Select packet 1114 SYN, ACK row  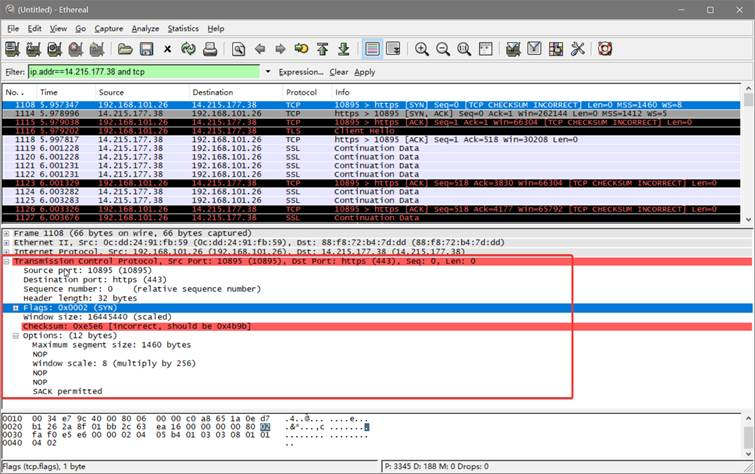[x=371, y=114]
